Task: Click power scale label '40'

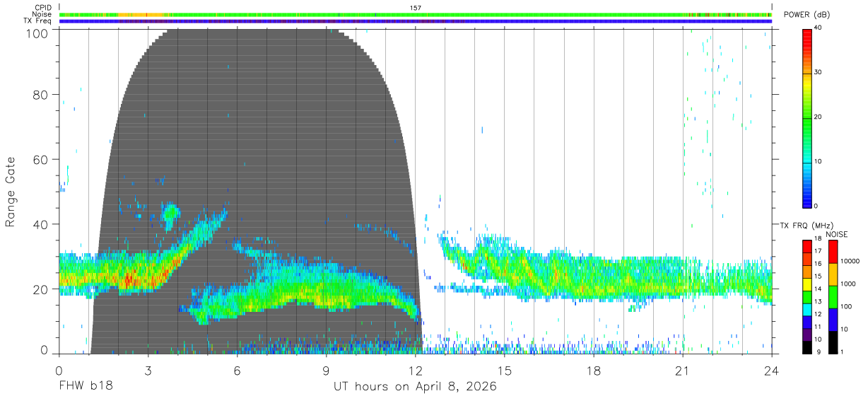Action: tap(819, 28)
